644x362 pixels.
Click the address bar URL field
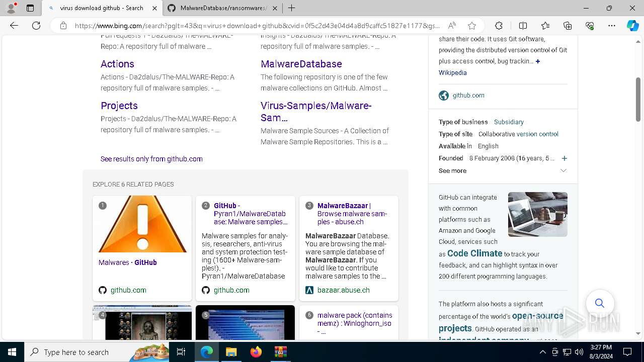[257, 26]
